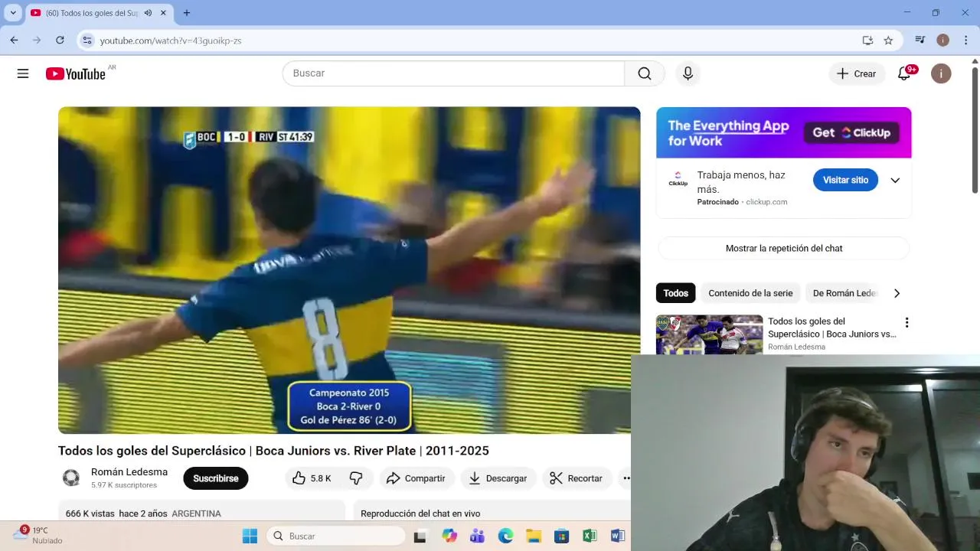The width and height of the screenshot is (980, 551).
Task: Click the Compartir button
Action: [416, 478]
